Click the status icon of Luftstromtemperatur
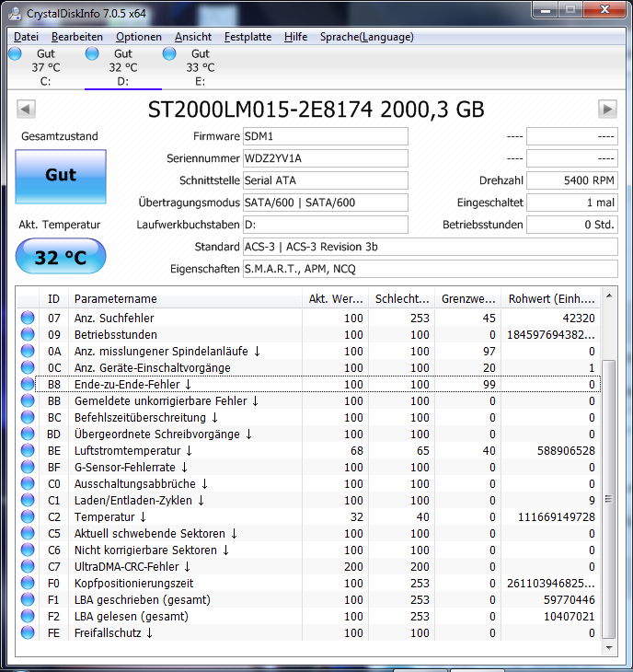The width and height of the screenshot is (633, 672). tap(28, 450)
